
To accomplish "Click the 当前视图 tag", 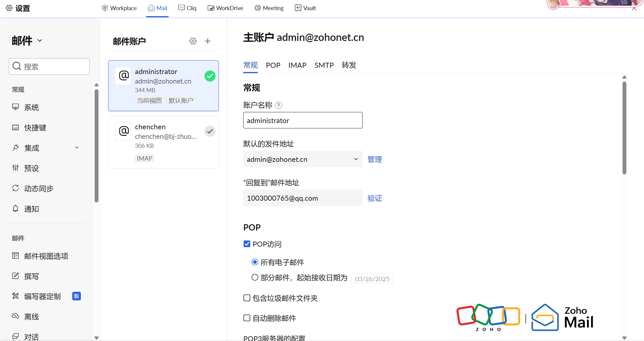I will pyautogui.click(x=149, y=100).
